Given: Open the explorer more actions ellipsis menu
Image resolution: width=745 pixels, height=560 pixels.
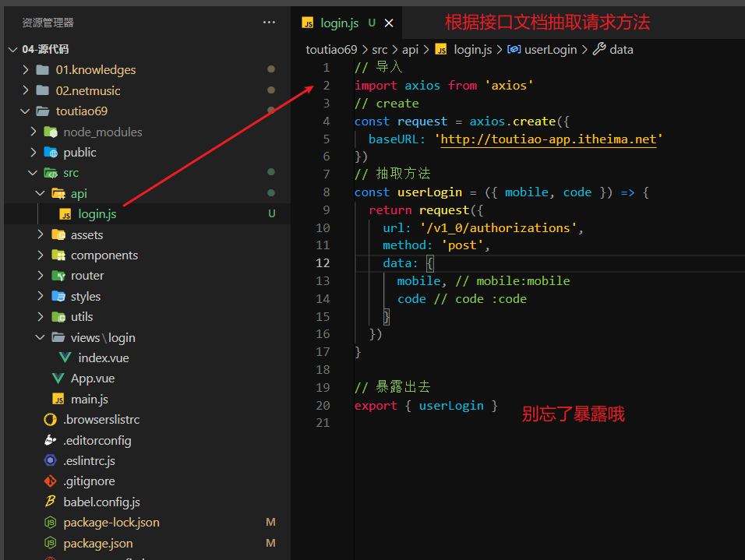Looking at the screenshot, I should click(x=269, y=23).
